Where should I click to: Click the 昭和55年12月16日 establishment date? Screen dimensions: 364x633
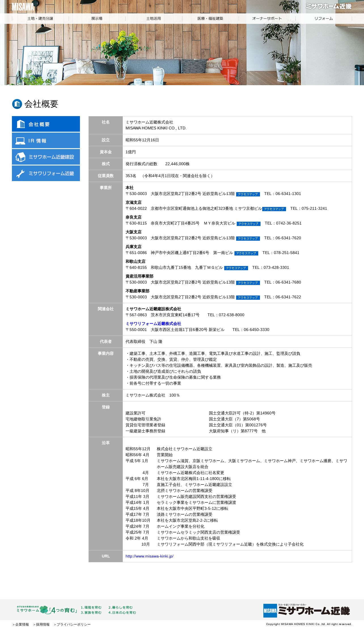[x=142, y=140]
